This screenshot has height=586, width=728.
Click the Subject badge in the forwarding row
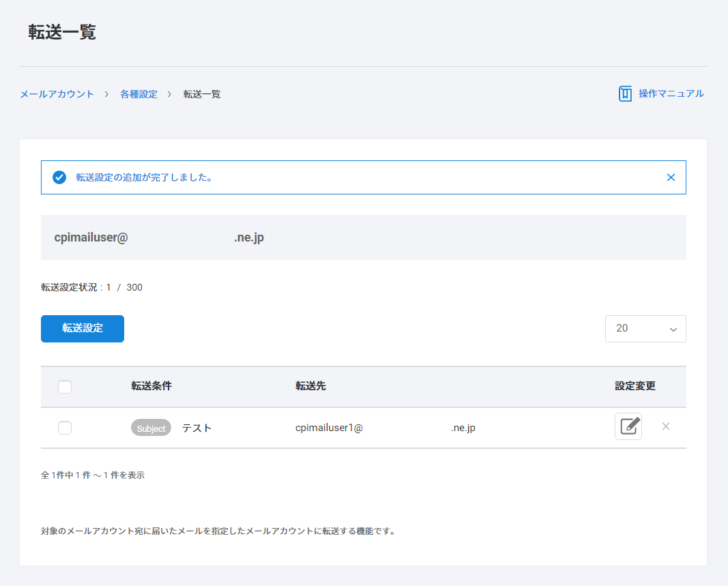click(151, 428)
